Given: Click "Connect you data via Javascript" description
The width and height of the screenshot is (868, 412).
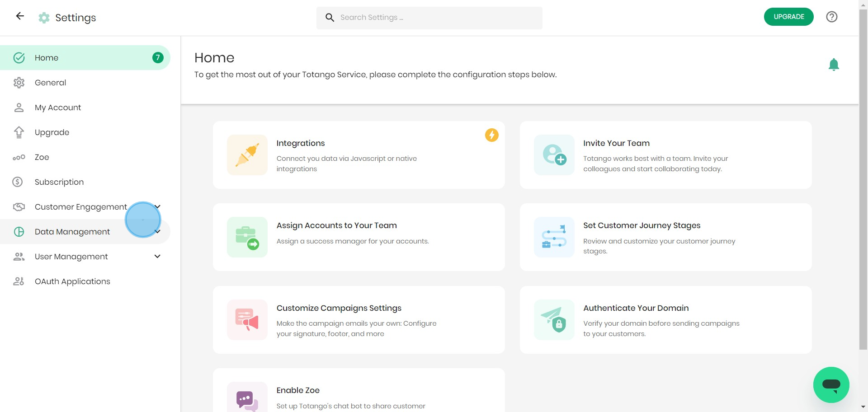Looking at the screenshot, I should 347,164.
